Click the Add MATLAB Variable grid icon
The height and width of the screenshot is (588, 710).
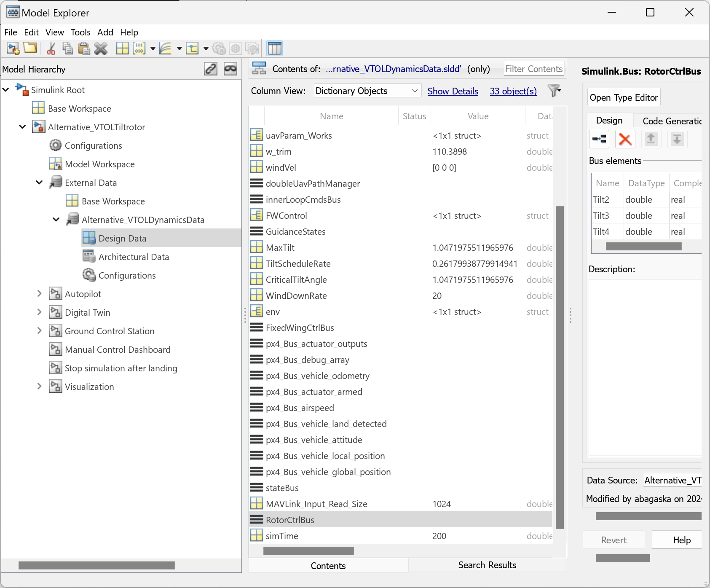pyautogui.click(x=123, y=48)
